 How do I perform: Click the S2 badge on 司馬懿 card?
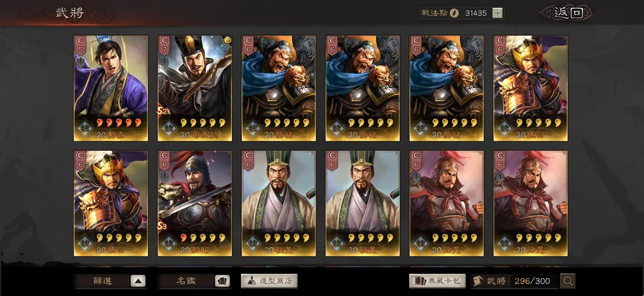[162, 110]
